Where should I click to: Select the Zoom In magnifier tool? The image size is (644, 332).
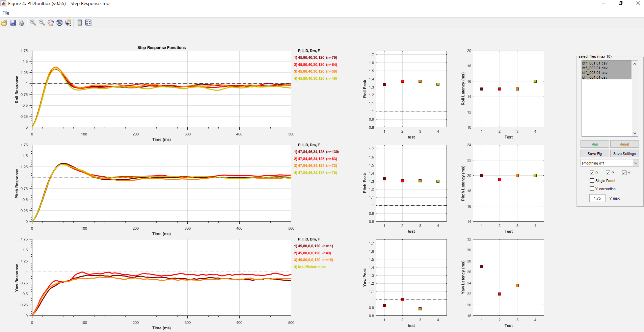click(33, 23)
